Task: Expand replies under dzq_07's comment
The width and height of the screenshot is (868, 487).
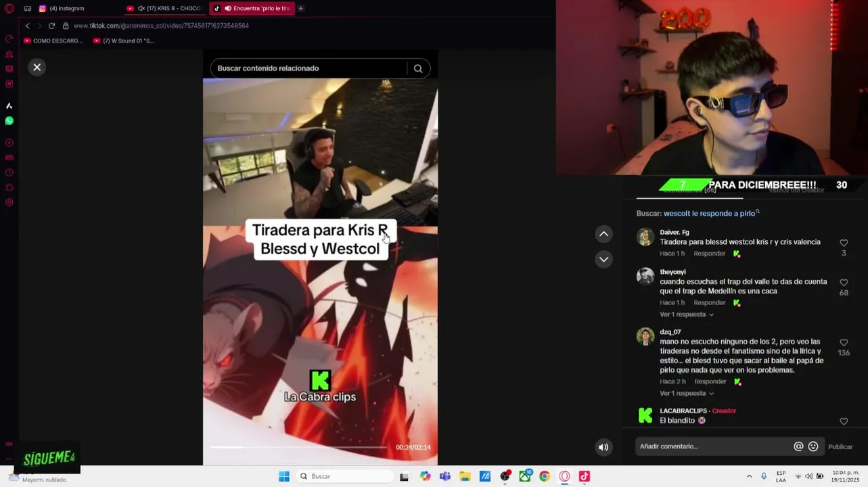Action: pos(687,394)
